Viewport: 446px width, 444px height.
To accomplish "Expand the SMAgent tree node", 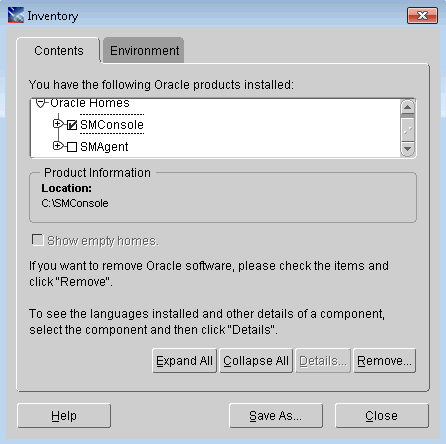I will [x=58, y=146].
